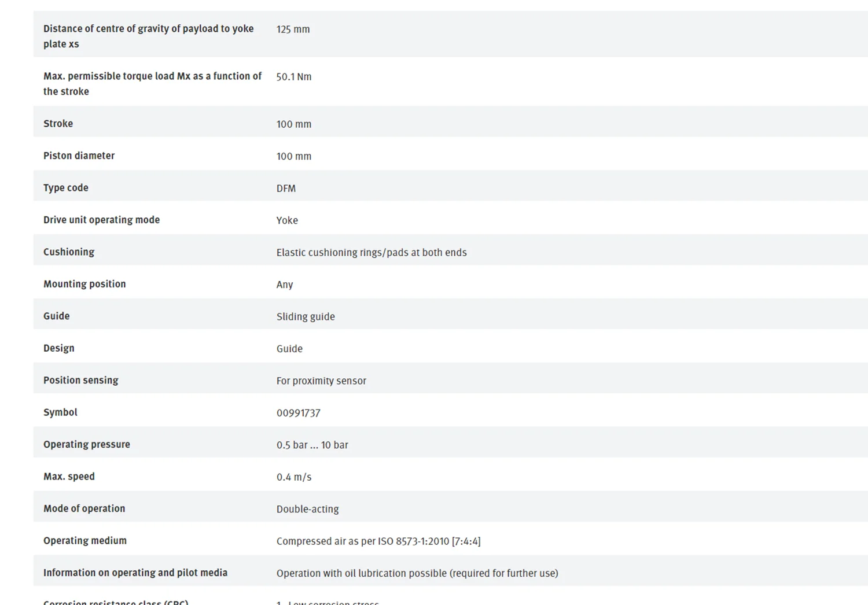The image size is (868, 605).
Task: Select the Stroke row label
Action: 58,123
